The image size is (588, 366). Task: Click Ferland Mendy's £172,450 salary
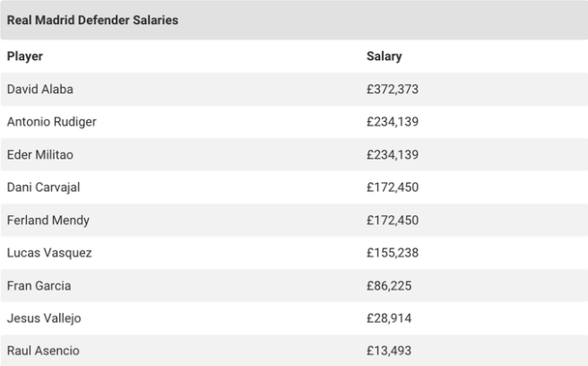(x=393, y=220)
